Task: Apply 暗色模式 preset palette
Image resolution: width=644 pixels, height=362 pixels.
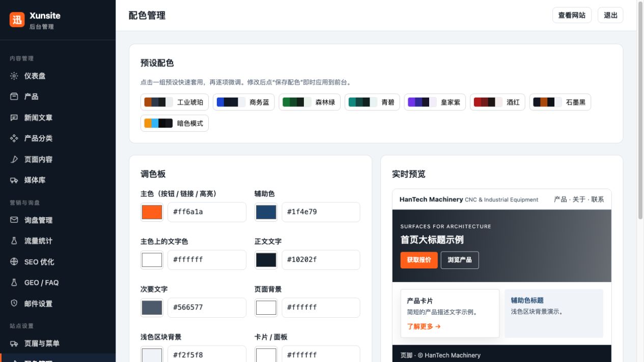Action: (174, 124)
